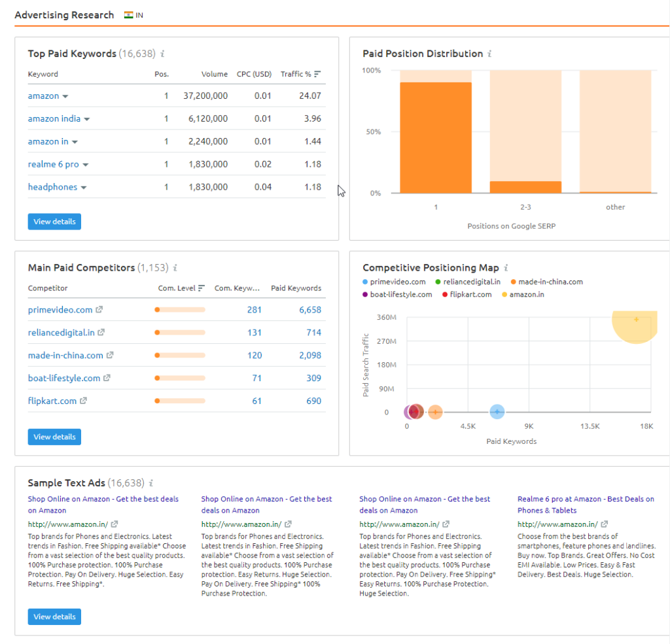The height and width of the screenshot is (644, 670).
Task: Open info icon beside Competitive Positioning Map
Action: tap(506, 268)
